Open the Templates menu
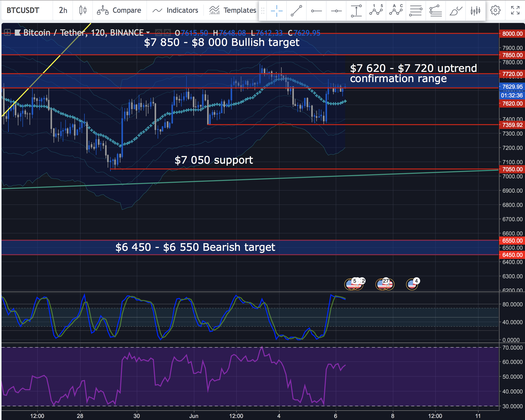Image resolution: width=525 pixels, height=420 pixels. [233, 10]
